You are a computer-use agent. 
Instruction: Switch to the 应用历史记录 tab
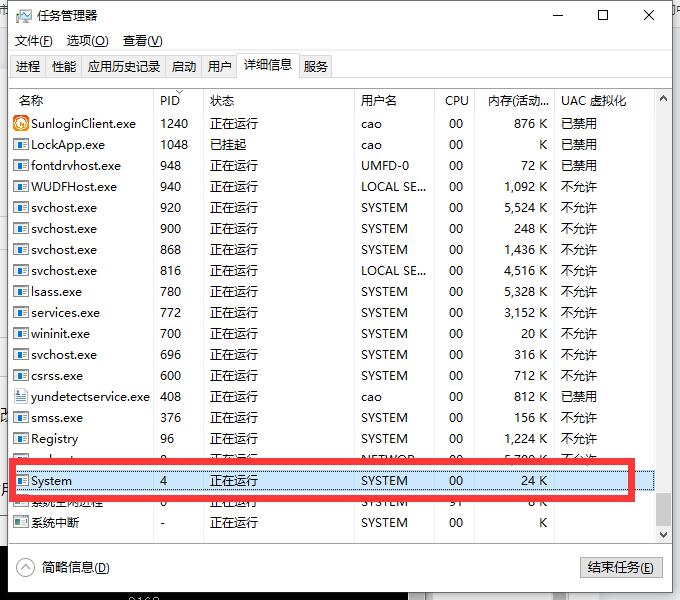(124, 66)
